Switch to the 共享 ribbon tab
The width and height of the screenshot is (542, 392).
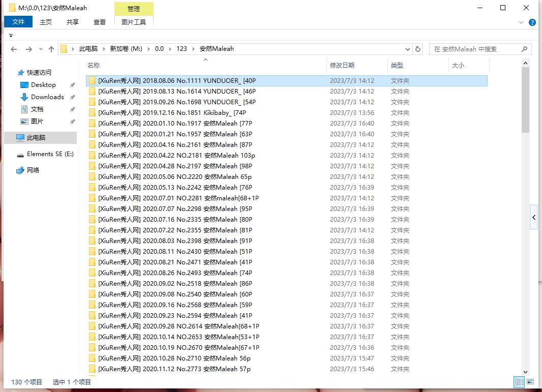tap(73, 22)
